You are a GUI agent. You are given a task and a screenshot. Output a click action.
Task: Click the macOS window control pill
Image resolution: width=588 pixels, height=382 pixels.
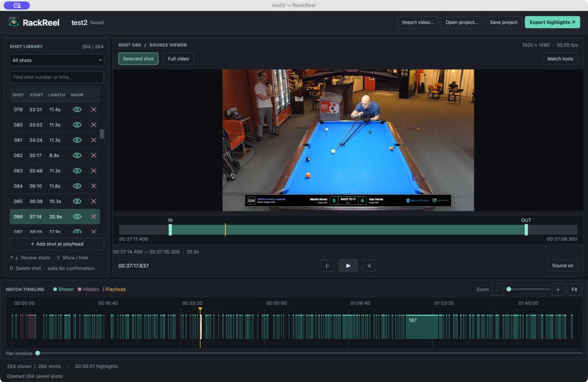17,5
